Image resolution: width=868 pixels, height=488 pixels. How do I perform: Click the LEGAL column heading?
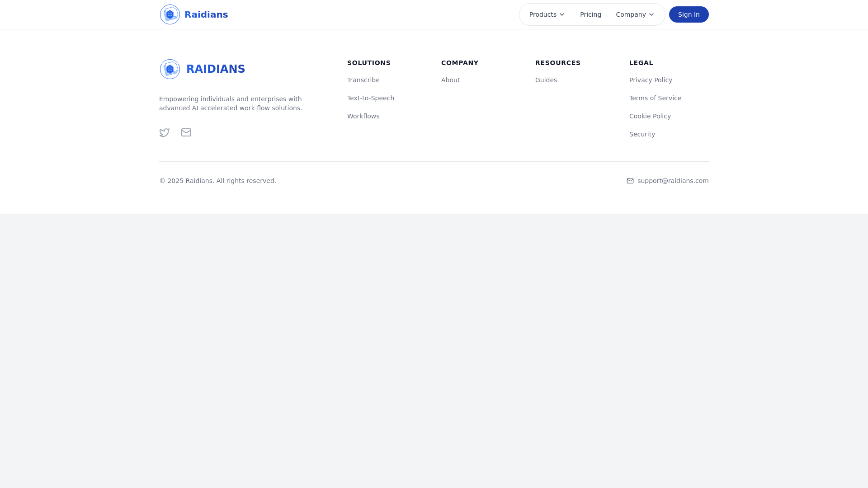641,63
